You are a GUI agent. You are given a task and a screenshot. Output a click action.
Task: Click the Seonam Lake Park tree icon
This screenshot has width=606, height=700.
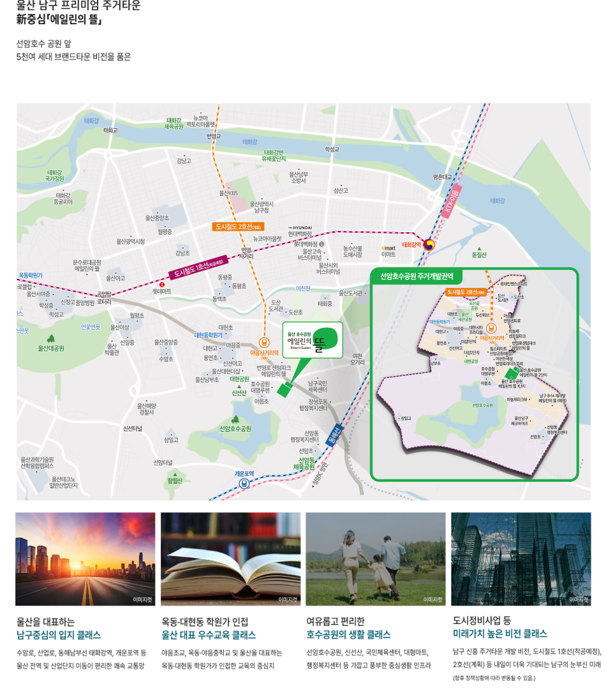coord(235,419)
